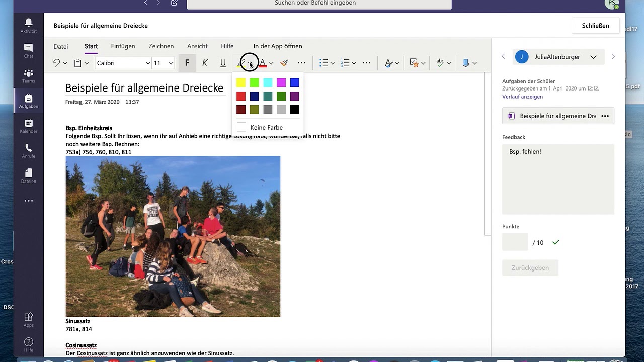The height and width of the screenshot is (362, 644).
Task: Open the font color dropdown arrow
Action: pyautogui.click(x=271, y=63)
